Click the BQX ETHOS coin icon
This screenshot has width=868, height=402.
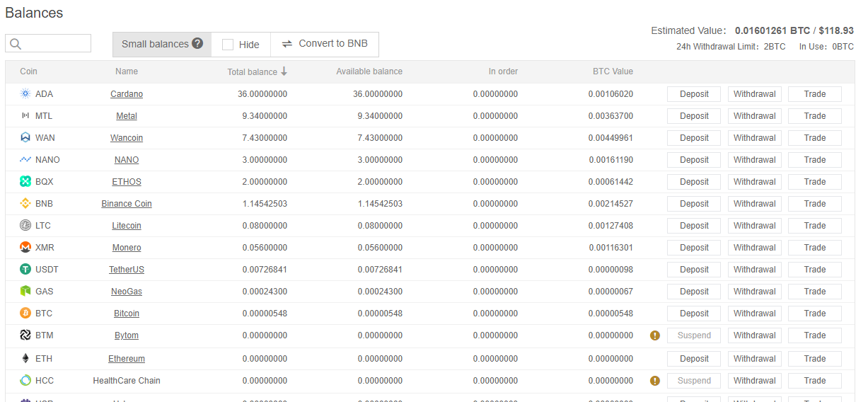(x=25, y=182)
